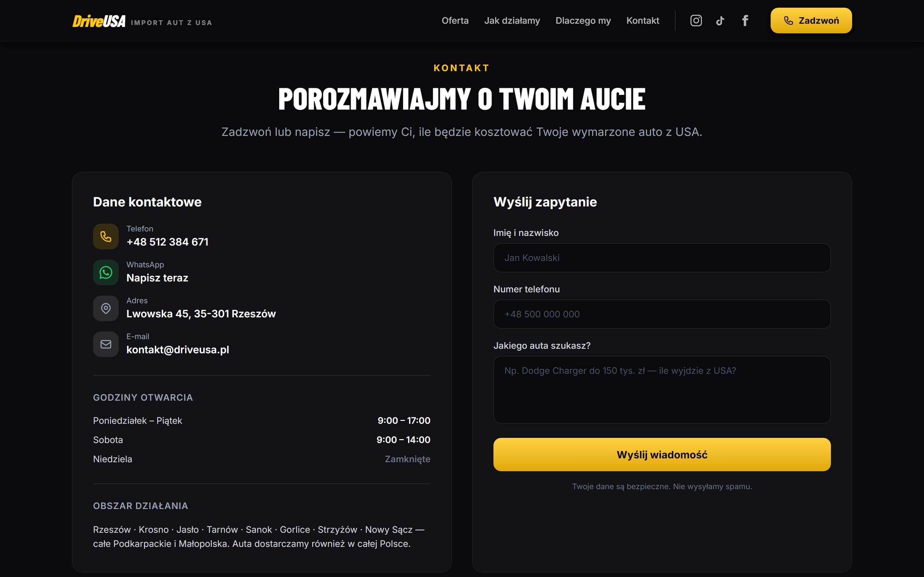Focus the Numer telefonu input field
The image size is (924, 577).
tap(662, 314)
